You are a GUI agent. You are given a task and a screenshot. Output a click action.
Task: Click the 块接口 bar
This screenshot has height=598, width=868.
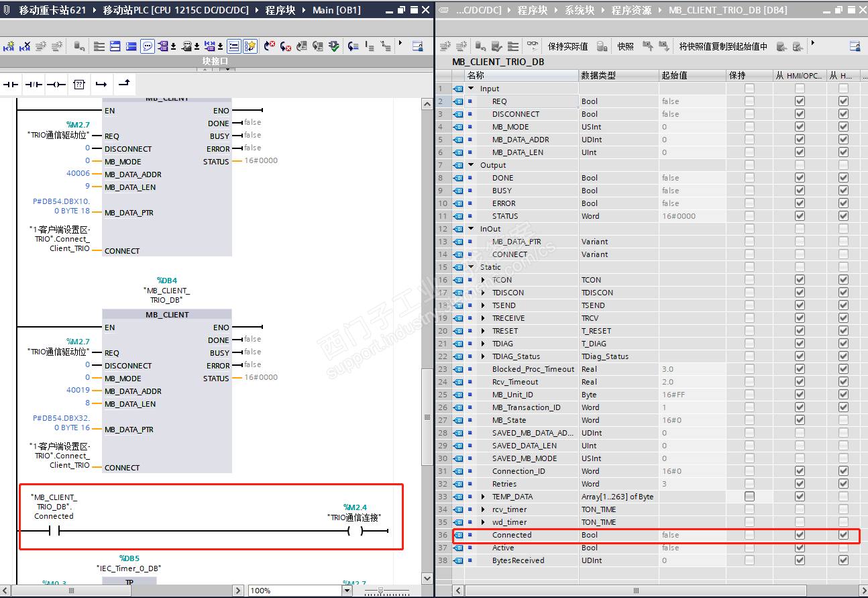[215, 61]
